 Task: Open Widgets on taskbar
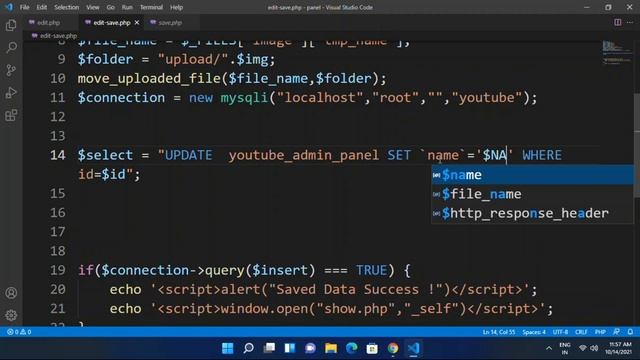[x=290, y=348]
